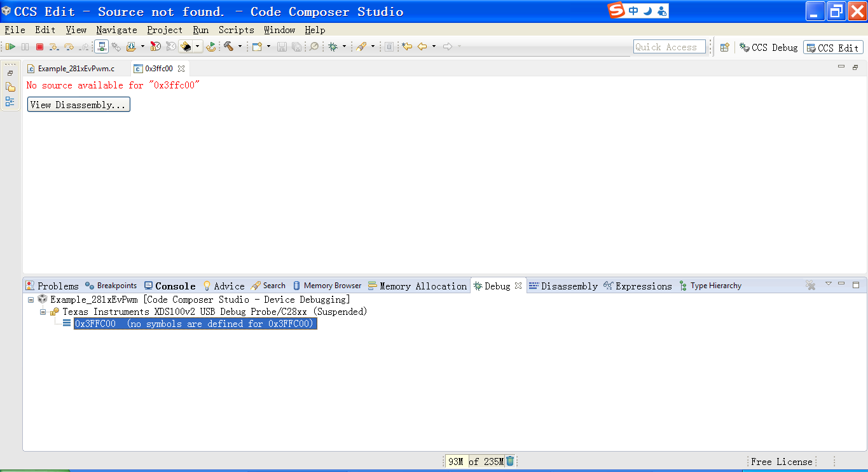Screen dimensions: 868x472
Task: Open the Build hammer dropdown arrow
Action: tap(240, 46)
